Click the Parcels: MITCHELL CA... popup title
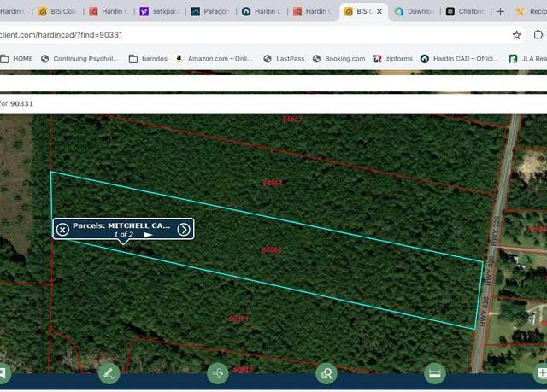This screenshot has height=392, width=547. [121, 225]
